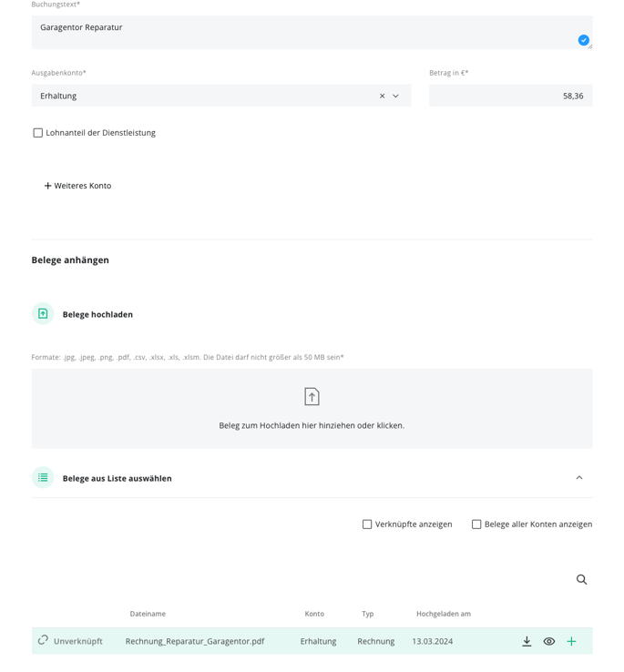Click the upload drop zone area
624x672 pixels.
pos(312,409)
